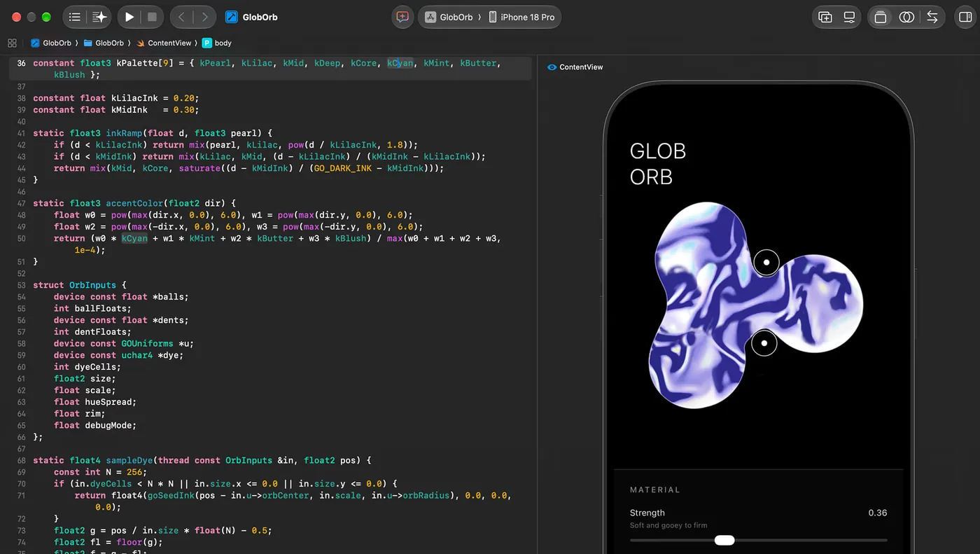Open the library with overlapping-squares plus icon
This screenshot has width=980, height=554.
coord(825,18)
